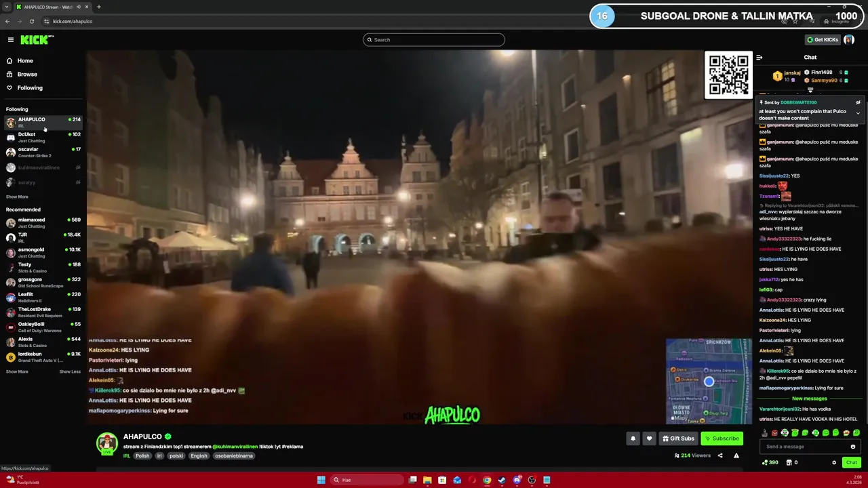Open asmongold recommended channel
The width and height of the screenshot is (868, 488).
43,253
